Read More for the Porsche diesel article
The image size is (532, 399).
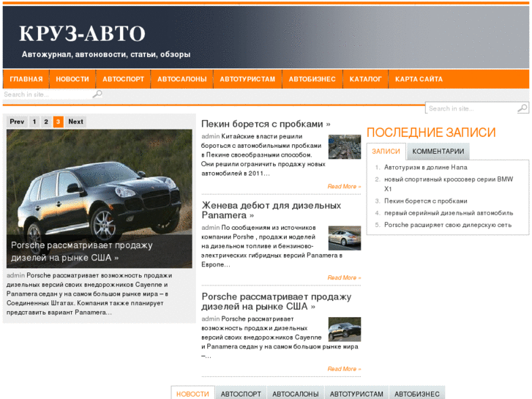344,369
